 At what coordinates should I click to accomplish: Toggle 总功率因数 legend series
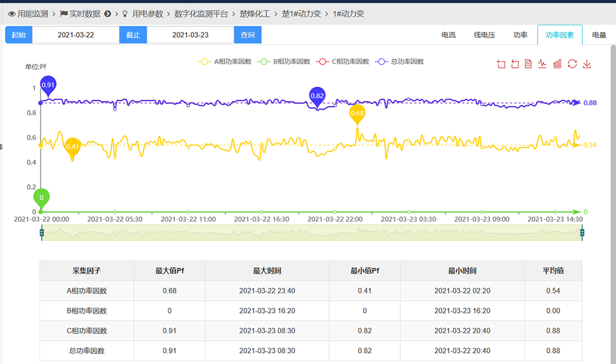tap(400, 62)
